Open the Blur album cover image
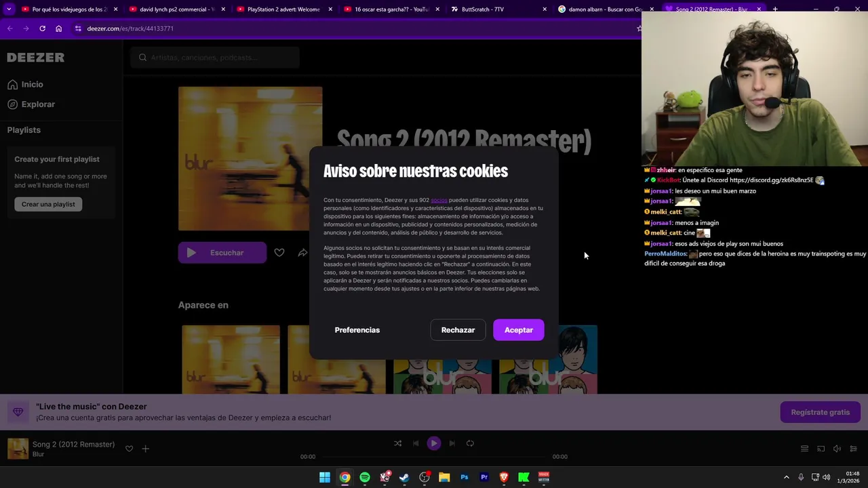Screen dimensions: 868x488 [x=250, y=159]
